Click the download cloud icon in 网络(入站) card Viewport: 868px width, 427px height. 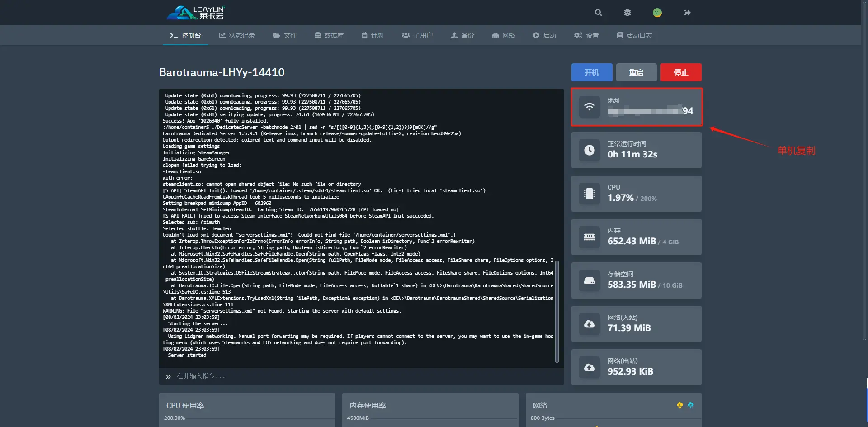[590, 324]
